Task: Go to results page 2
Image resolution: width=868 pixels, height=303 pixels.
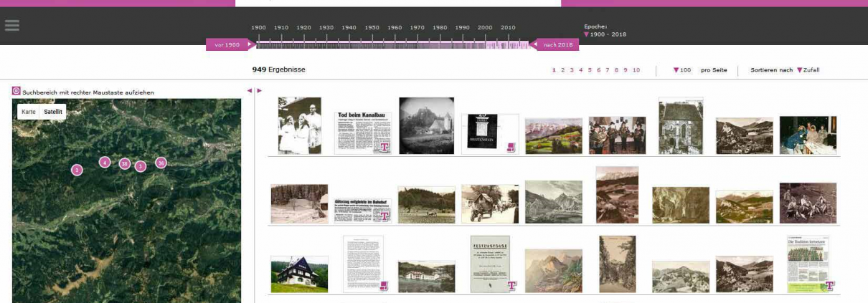Action: click(562, 70)
